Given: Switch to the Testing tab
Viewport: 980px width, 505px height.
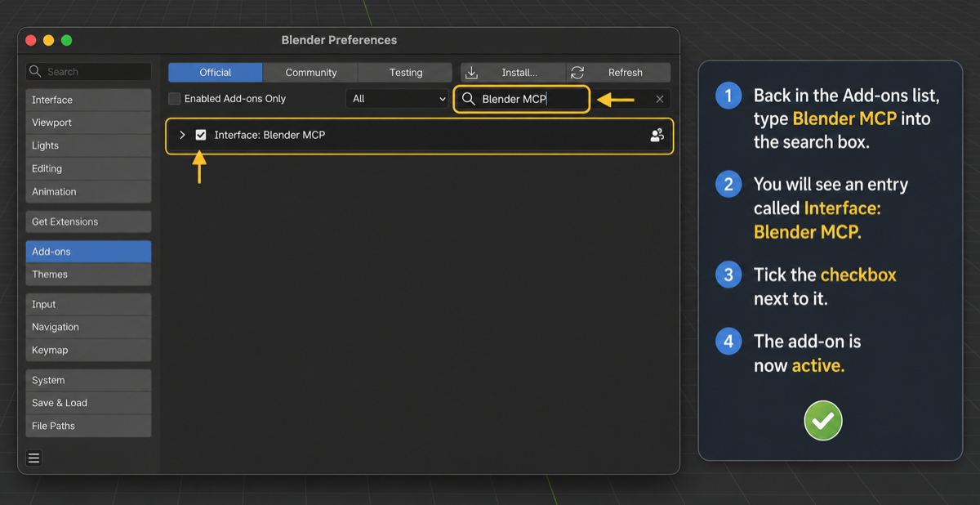Looking at the screenshot, I should pos(405,72).
